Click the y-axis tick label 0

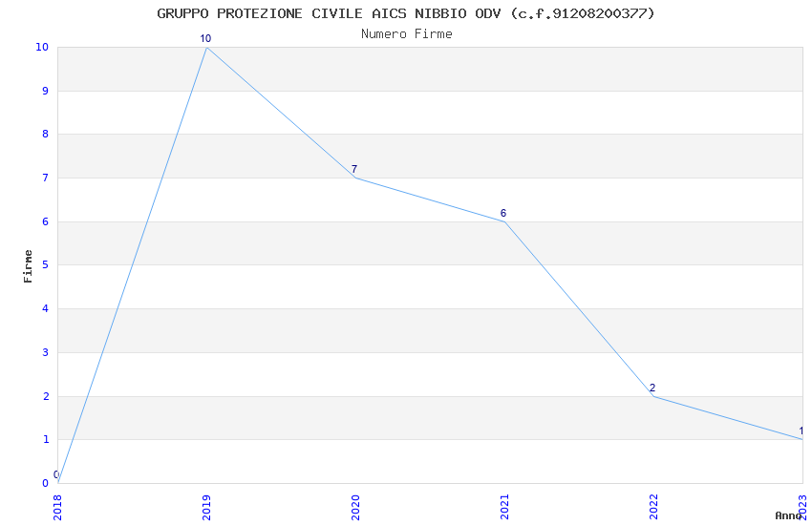tap(46, 484)
